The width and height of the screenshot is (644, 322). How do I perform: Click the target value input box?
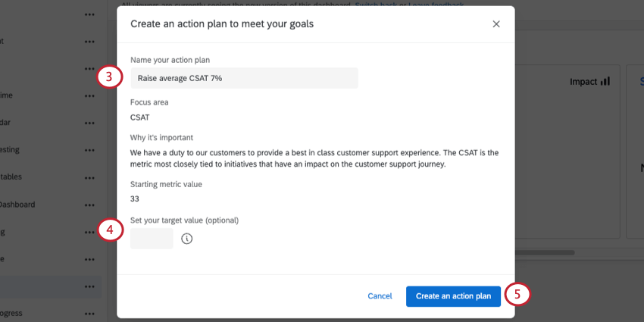click(x=152, y=239)
